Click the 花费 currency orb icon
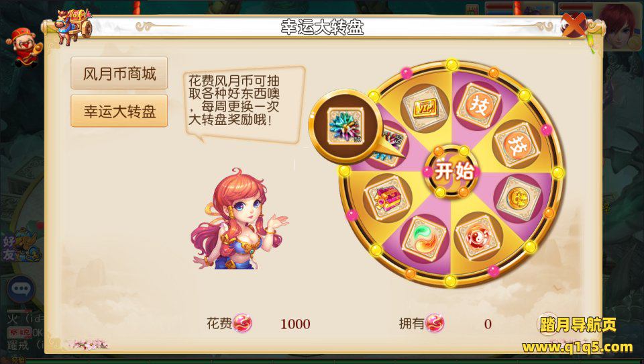This screenshot has height=364, width=644. [242, 323]
